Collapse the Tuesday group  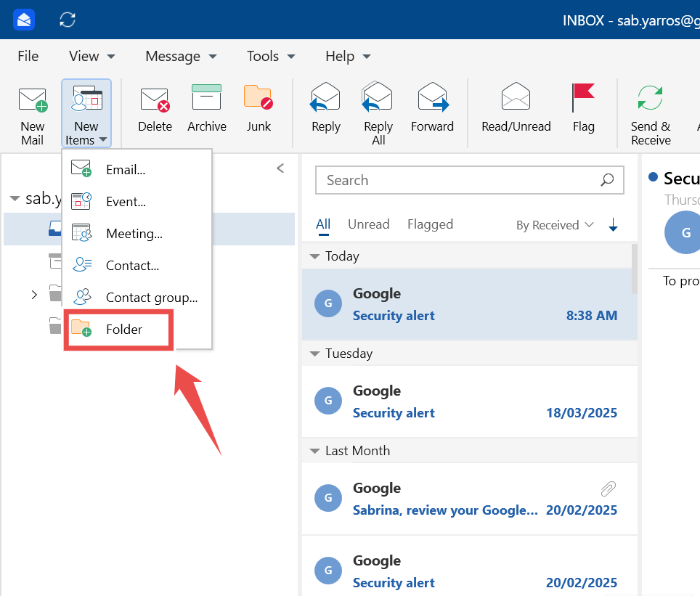coord(314,354)
